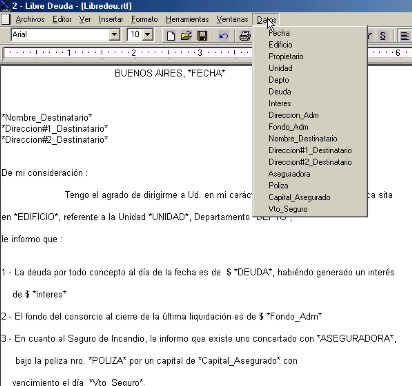The width and height of the screenshot is (412, 386).
Task: Click the *EDIFICIO* placeholder in the letter
Action: coord(36,217)
